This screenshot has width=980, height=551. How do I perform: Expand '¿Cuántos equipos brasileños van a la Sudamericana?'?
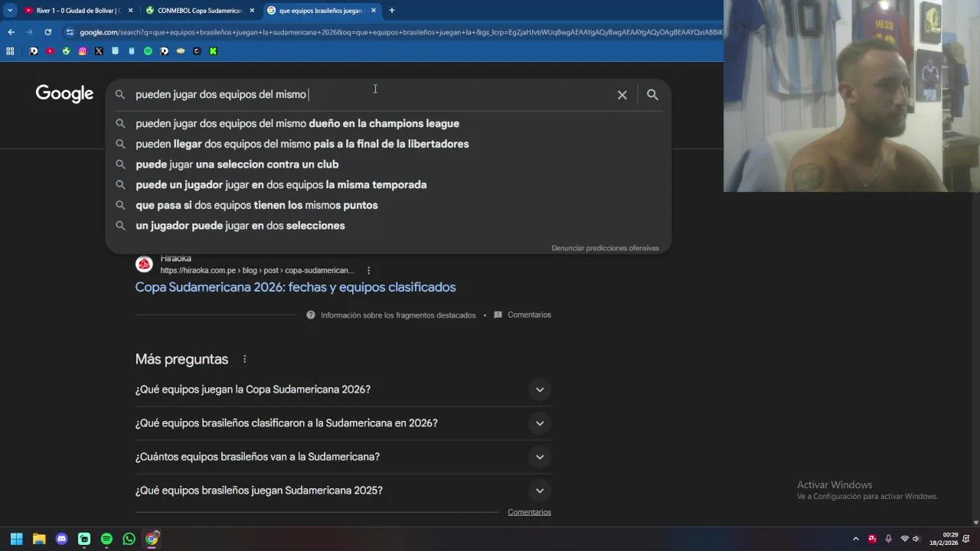click(x=343, y=457)
